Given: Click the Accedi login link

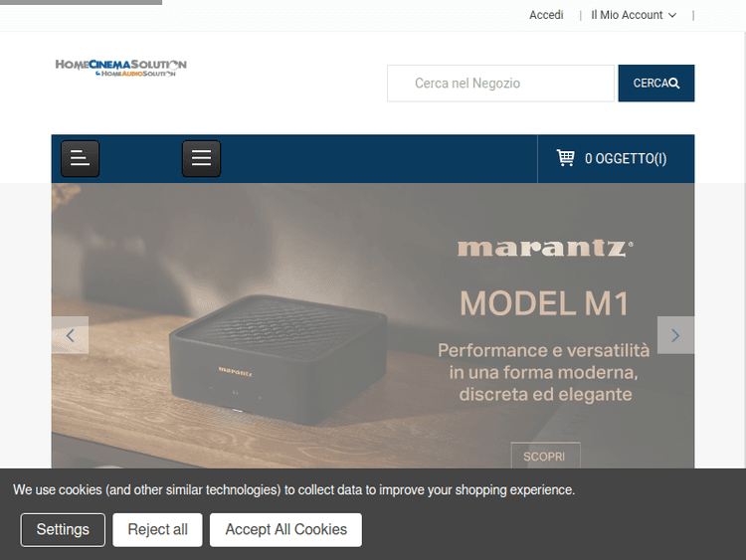Looking at the screenshot, I should pyautogui.click(x=546, y=15).
